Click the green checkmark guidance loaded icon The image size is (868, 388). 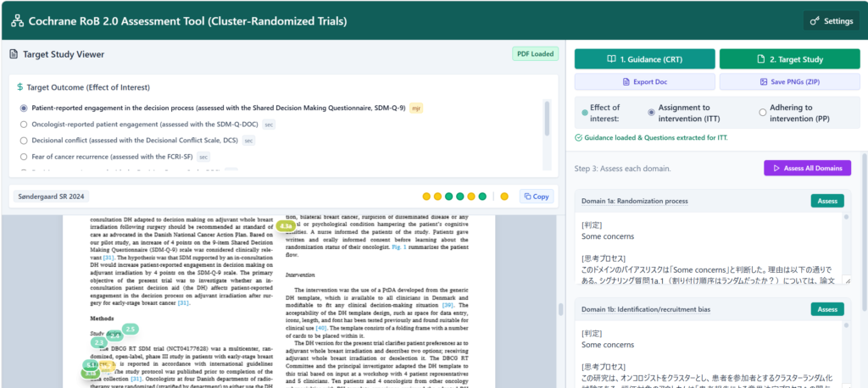click(578, 137)
